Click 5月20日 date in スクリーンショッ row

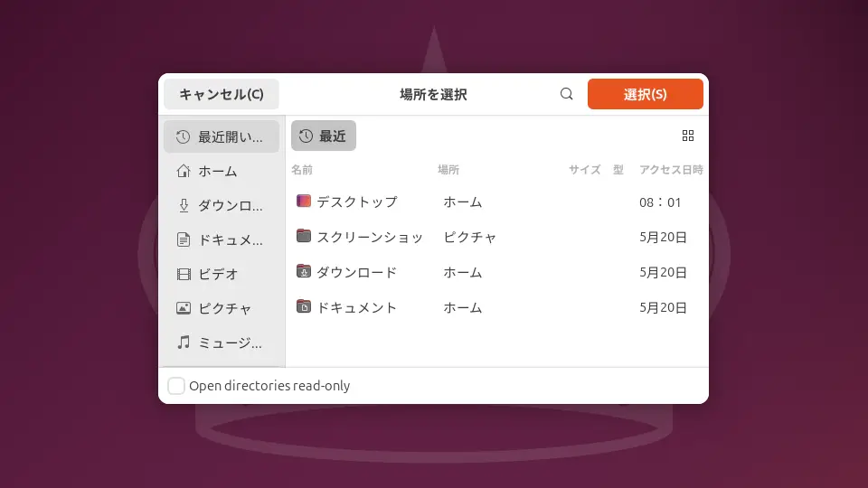[x=663, y=238]
